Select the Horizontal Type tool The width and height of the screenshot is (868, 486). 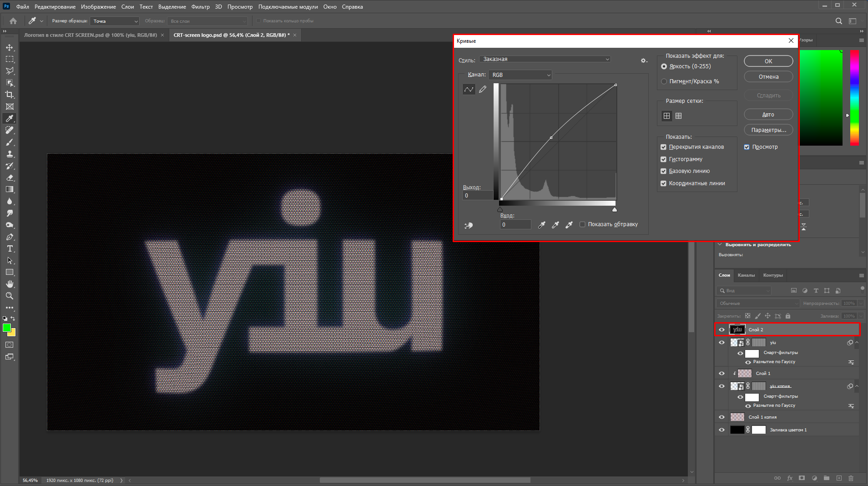tap(9, 248)
